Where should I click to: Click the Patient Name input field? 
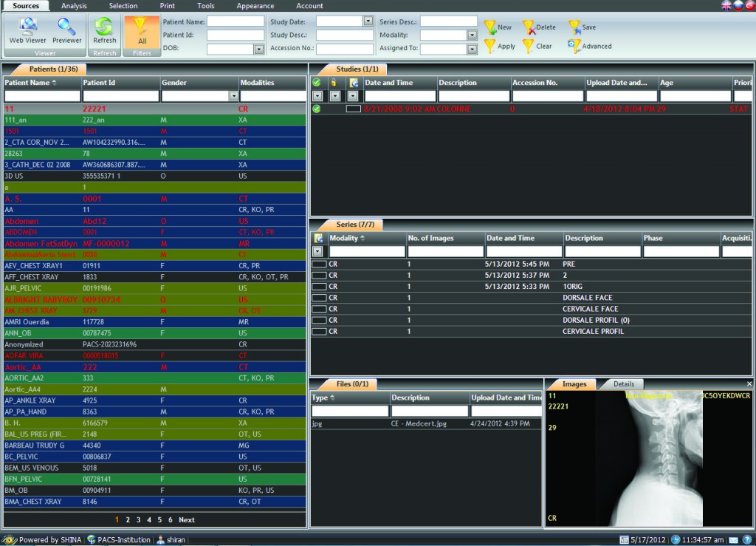pos(235,21)
